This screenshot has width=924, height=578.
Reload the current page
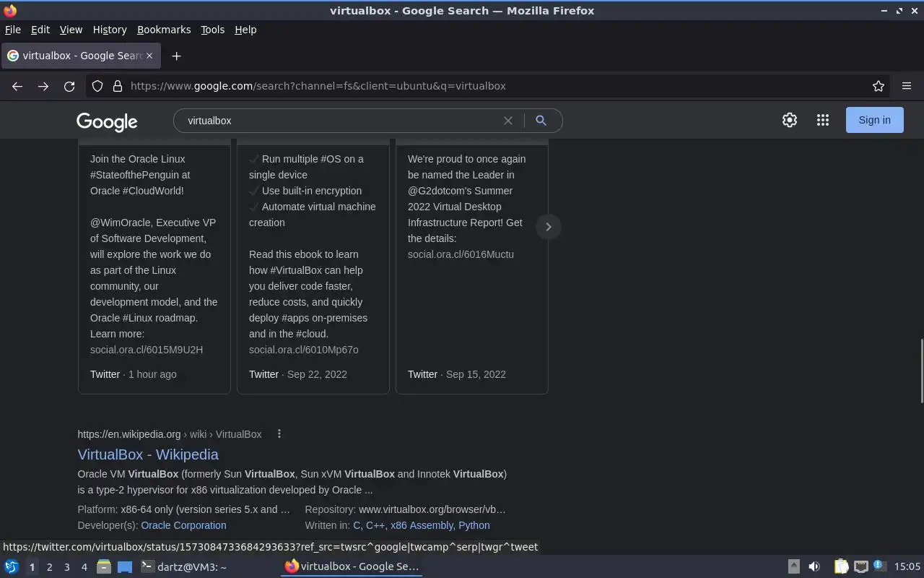(69, 86)
